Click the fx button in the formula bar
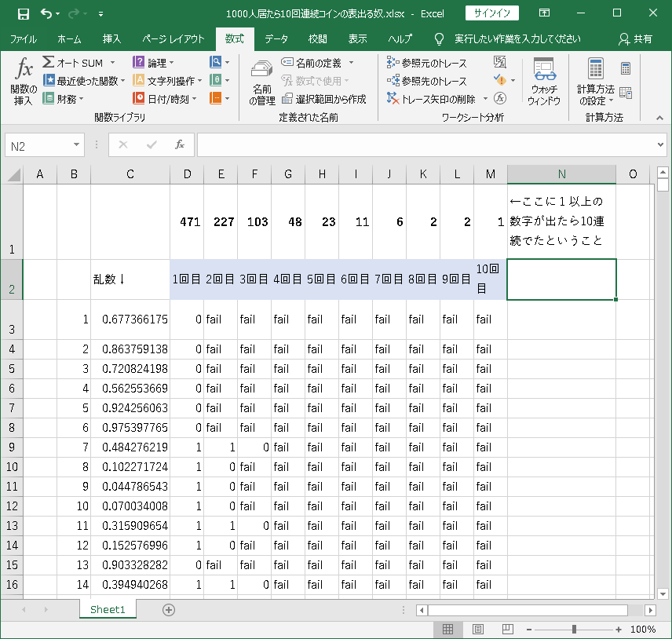This screenshot has width=672, height=639. 180,145
